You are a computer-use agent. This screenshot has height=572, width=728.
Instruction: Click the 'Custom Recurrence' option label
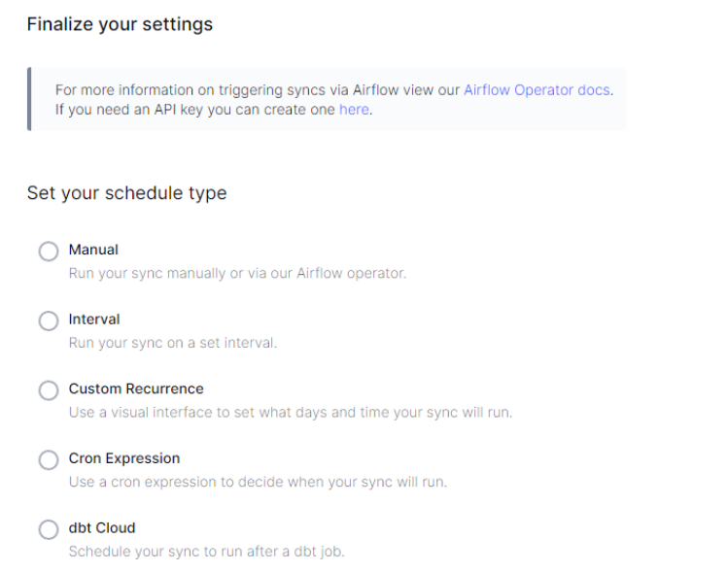point(136,388)
